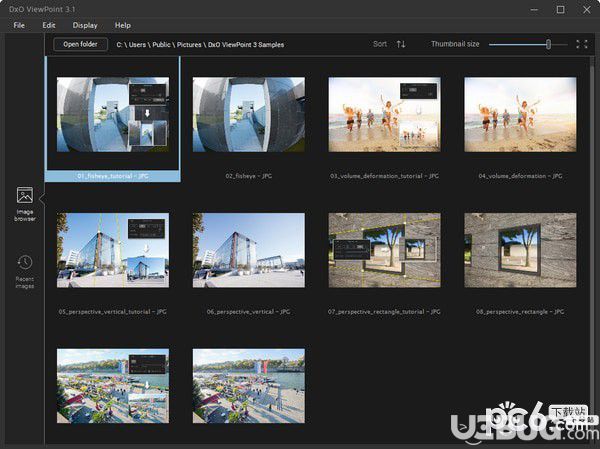Viewport: 600px width, 449px height.
Task: Open the File menu
Action: tap(19, 25)
